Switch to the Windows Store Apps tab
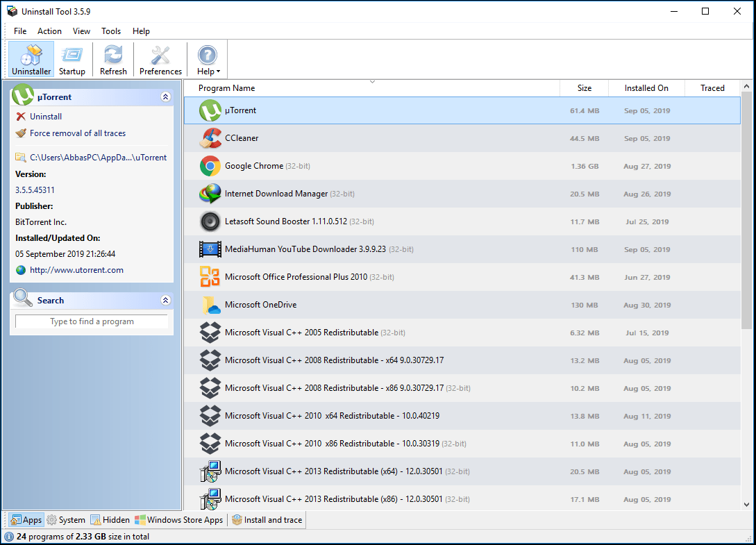The image size is (756, 545). (179, 520)
